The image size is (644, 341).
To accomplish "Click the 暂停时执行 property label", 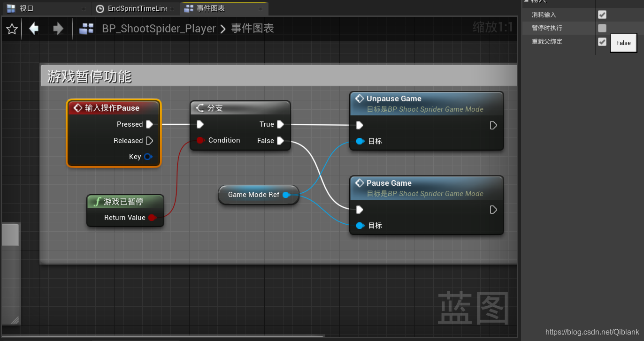I will pos(547,28).
